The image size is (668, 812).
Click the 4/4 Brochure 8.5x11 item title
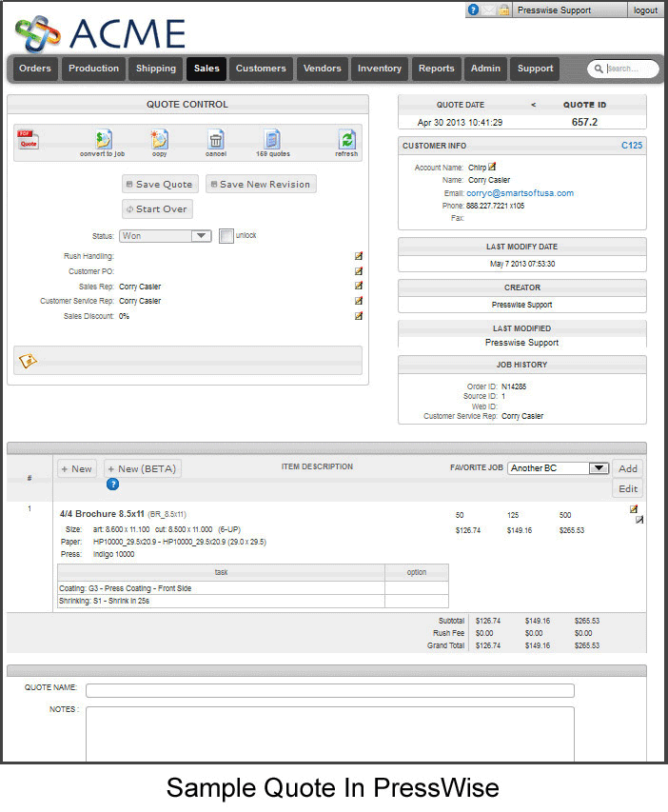click(102, 514)
